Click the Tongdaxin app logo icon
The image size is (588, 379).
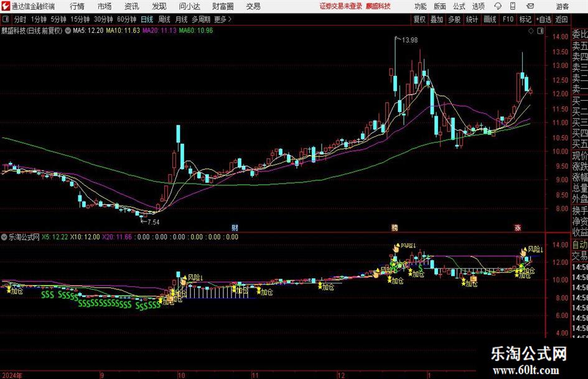6,6
